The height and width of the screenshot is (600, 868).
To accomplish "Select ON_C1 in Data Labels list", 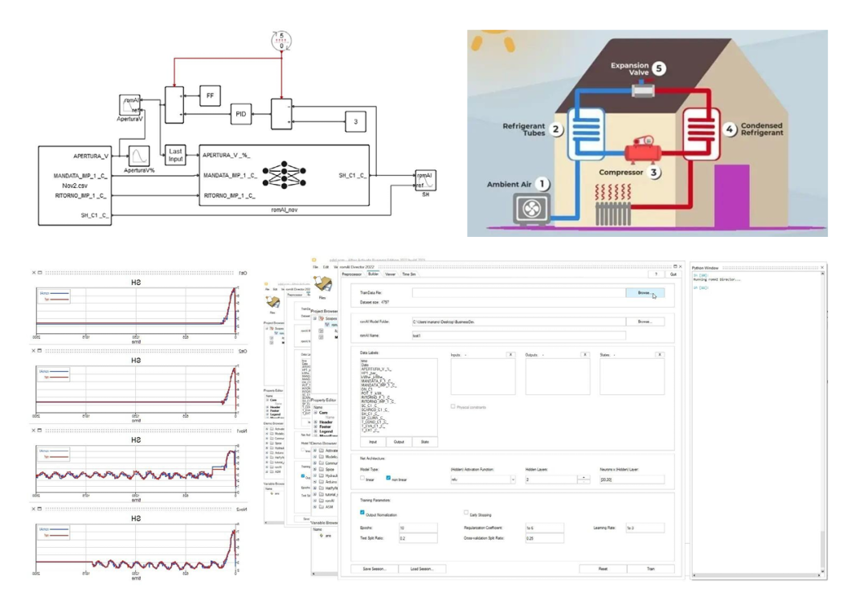I will 367,388.
